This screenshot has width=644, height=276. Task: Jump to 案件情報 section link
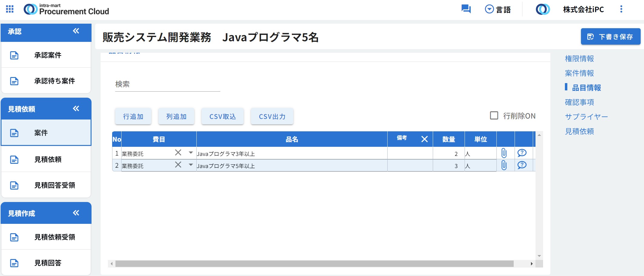click(579, 73)
